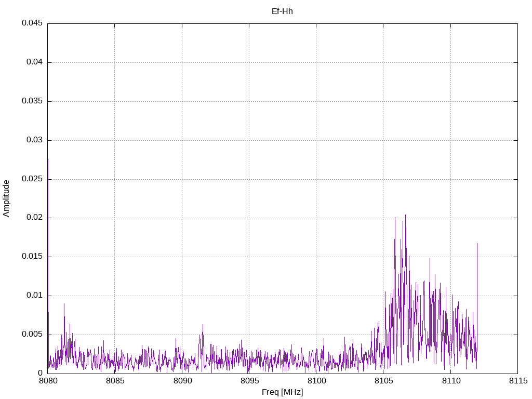
Task: Click the 0.04 y-axis tick label
Action: coord(34,62)
